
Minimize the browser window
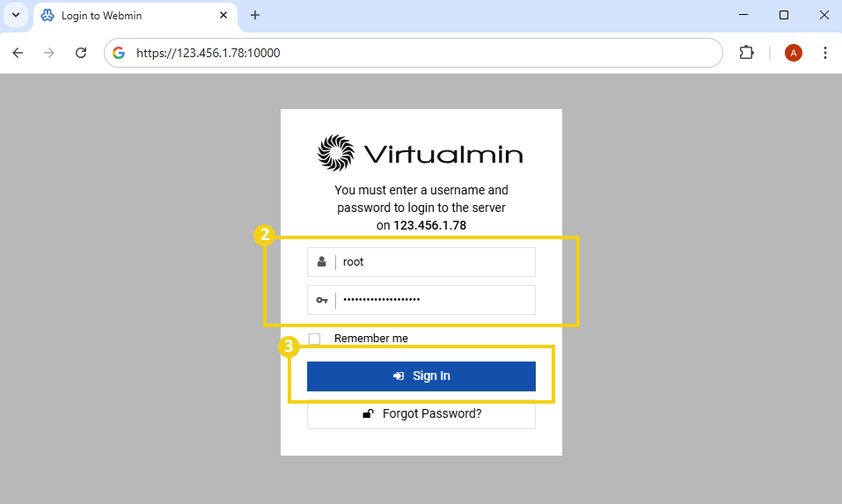743,15
